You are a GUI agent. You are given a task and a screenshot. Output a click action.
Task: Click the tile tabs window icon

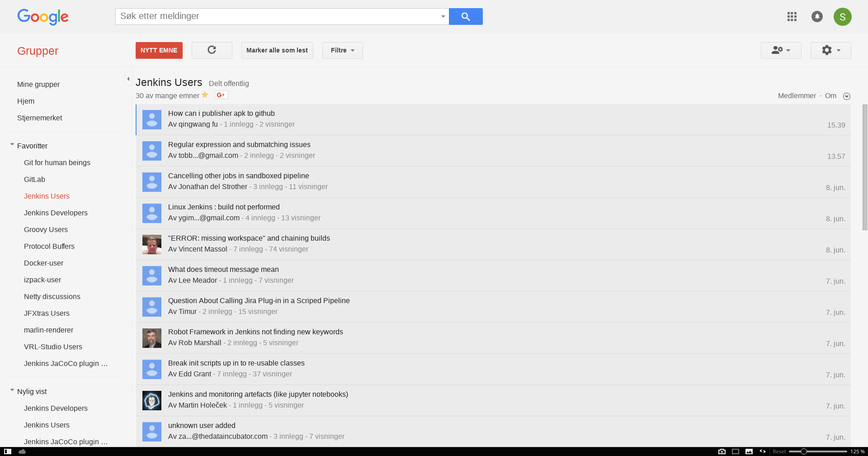click(x=736, y=451)
